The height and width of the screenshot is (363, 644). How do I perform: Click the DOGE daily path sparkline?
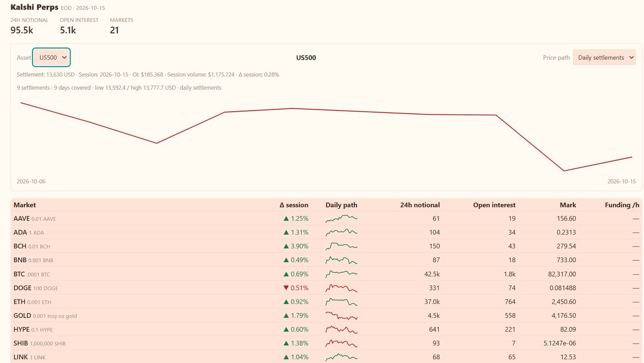pos(341,288)
